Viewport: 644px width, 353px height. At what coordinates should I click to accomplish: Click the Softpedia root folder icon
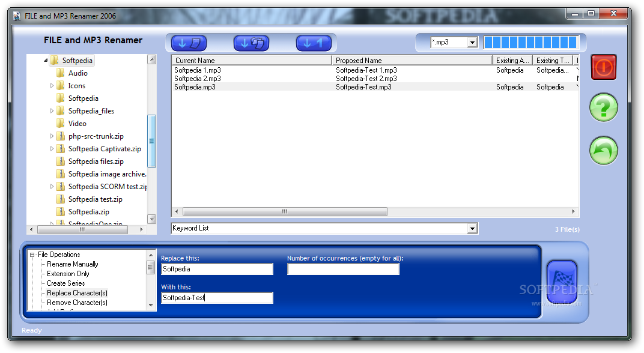point(54,61)
